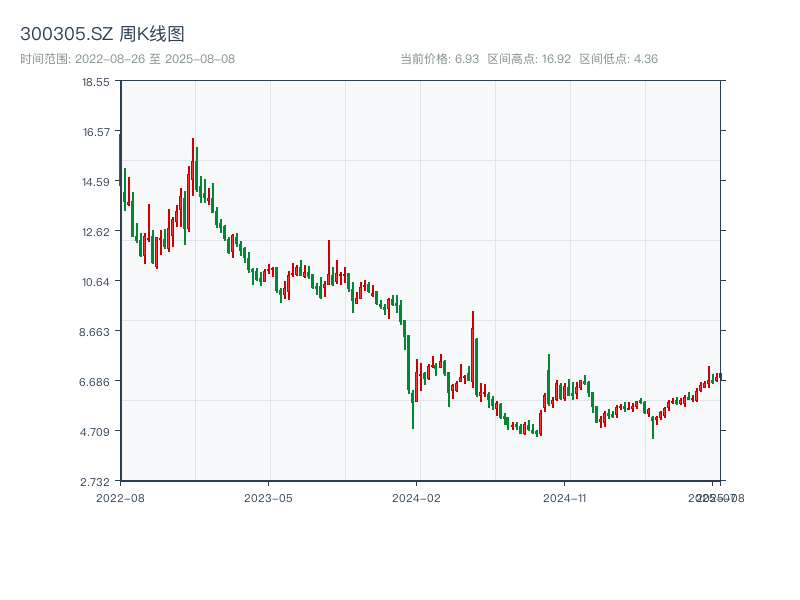Click the 当前价格 6.93 label
800x600 pixels.
click(439, 59)
